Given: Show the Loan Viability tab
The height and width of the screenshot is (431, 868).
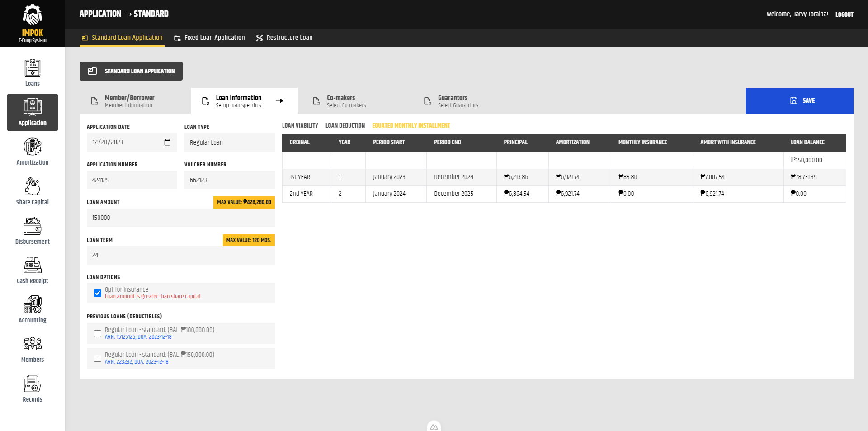Looking at the screenshot, I should (300, 126).
